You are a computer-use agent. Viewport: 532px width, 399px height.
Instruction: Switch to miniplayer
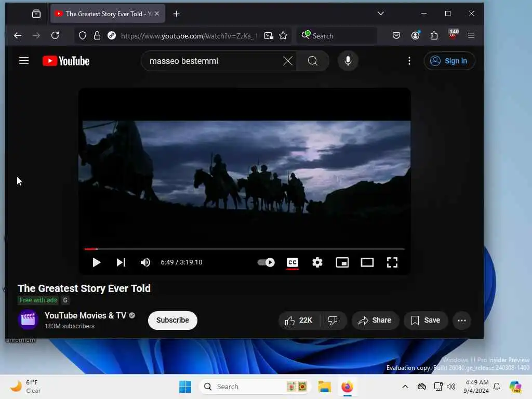click(342, 262)
